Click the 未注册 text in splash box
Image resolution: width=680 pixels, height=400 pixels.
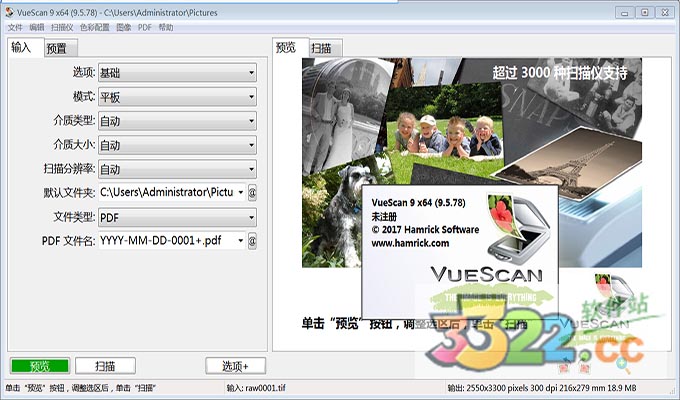(x=384, y=216)
